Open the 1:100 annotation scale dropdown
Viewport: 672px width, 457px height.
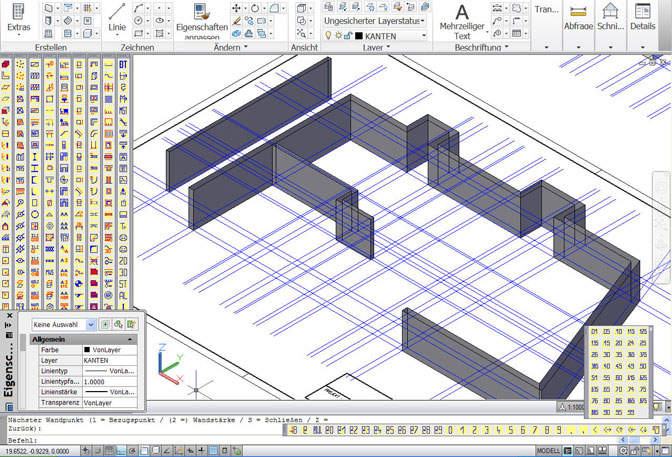click(572, 407)
